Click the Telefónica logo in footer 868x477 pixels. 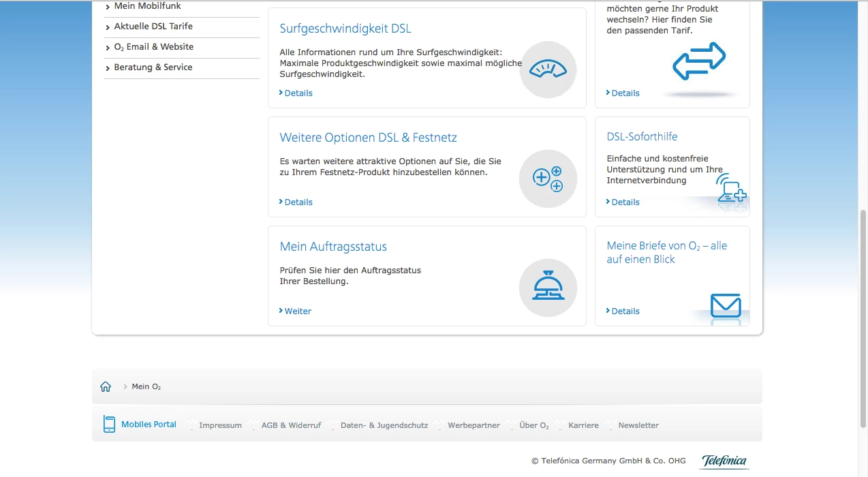tap(724, 461)
